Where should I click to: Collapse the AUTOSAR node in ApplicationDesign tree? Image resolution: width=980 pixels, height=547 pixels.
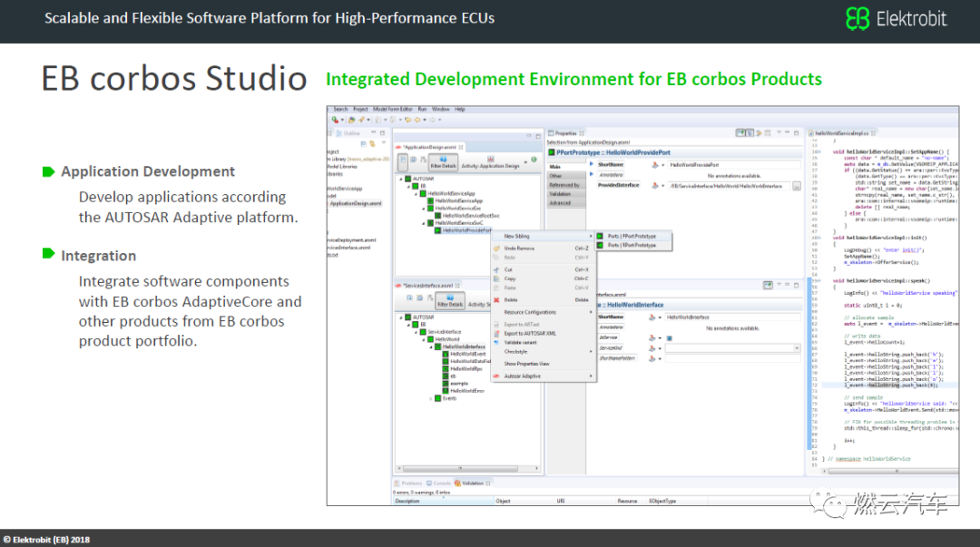click(401, 179)
